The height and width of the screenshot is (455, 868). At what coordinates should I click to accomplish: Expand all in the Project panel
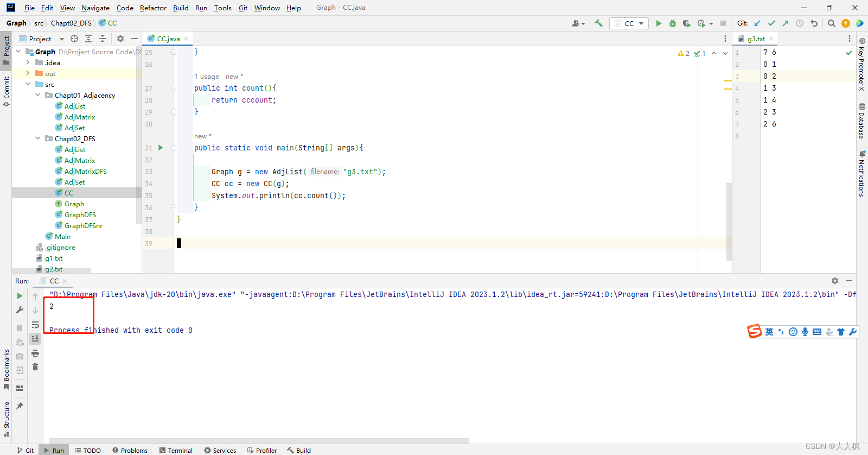pyautogui.click(x=88, y=39)
